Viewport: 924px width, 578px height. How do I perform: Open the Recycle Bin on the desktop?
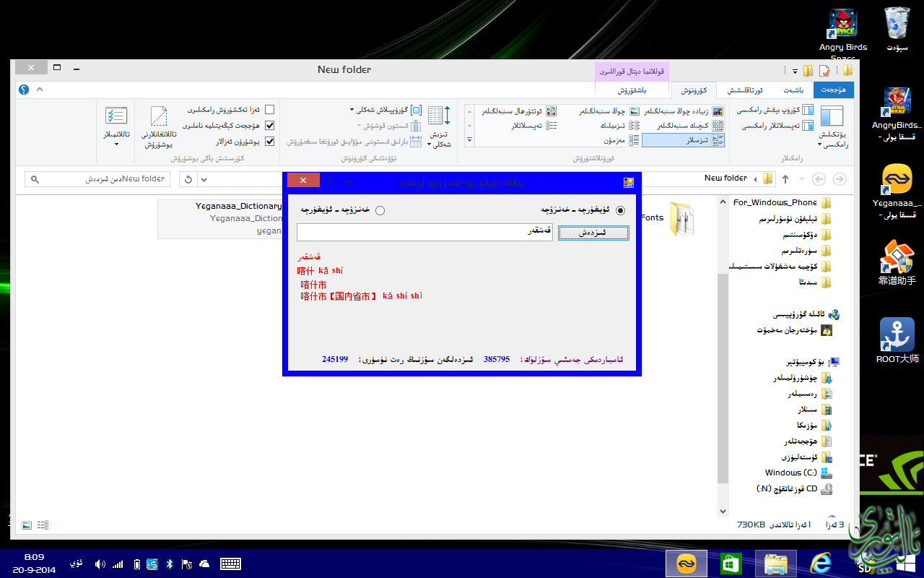point(897,29)
